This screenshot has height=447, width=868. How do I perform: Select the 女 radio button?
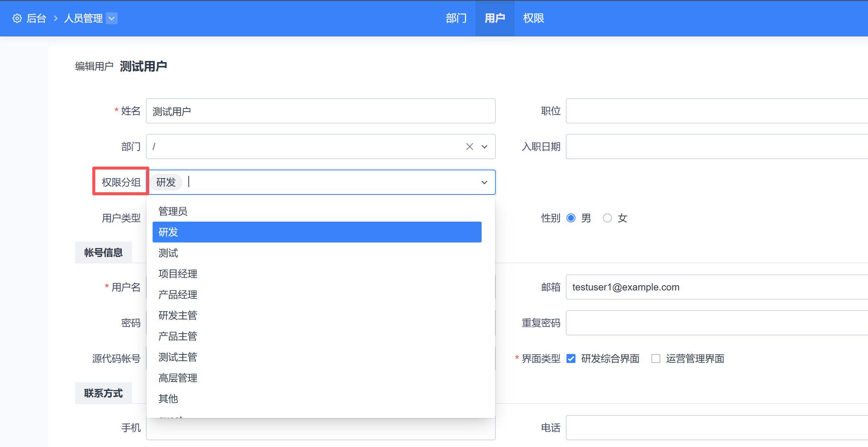(607, 218)
